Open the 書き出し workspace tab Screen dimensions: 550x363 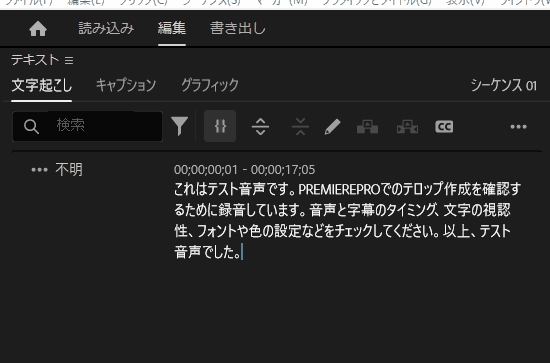tap(238, 28)
